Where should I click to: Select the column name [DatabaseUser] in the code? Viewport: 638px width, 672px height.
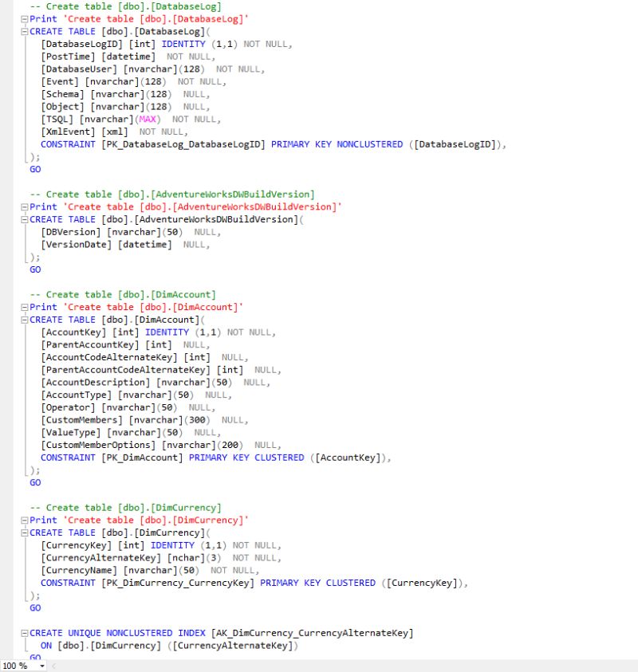click(x=77, y=69)
